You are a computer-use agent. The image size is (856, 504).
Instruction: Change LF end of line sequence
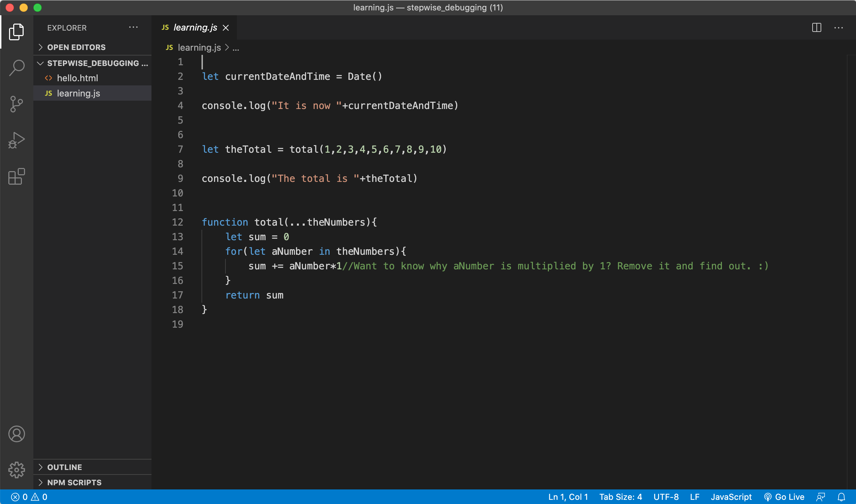pyautogui.click(x=695, y=497)
